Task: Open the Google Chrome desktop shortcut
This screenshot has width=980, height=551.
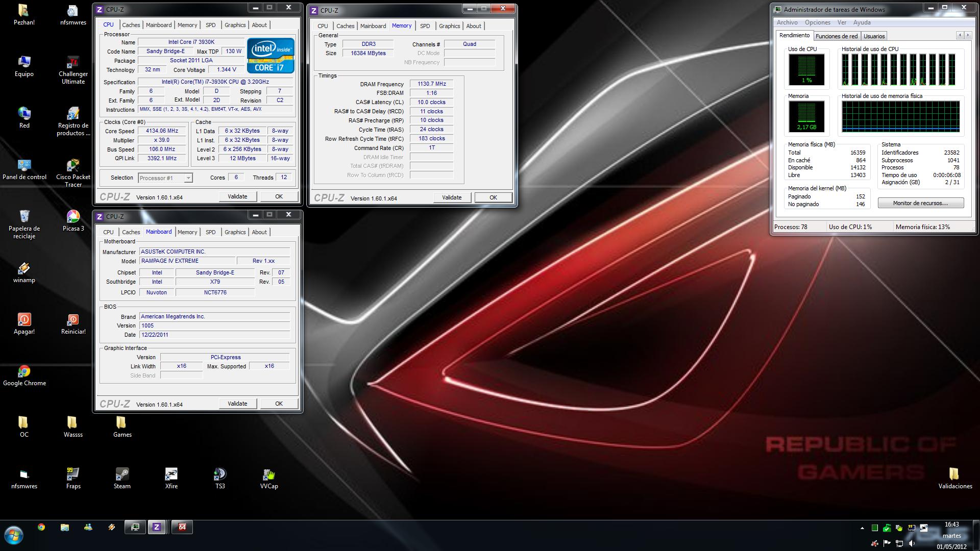Action: click(24, 375)
